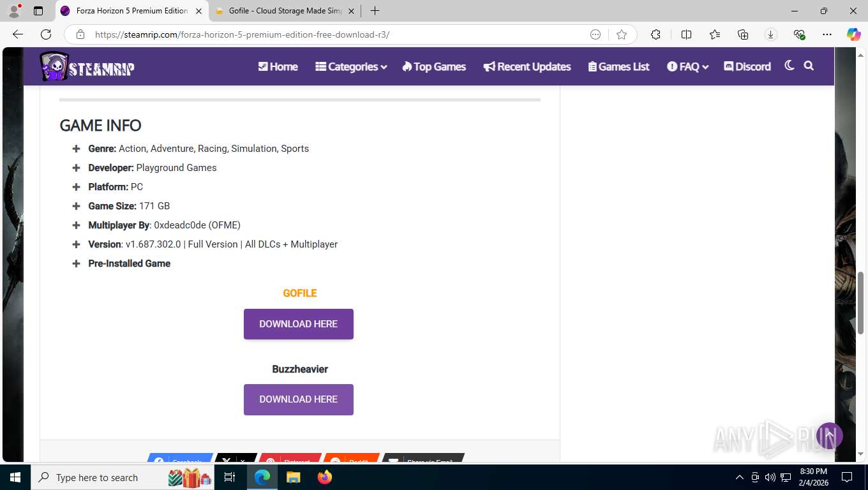Image resolution: width=868 pixels, height=490 pixels.
Task: Expand the Categories dropdown menu
Action: [x=351, y=66]
